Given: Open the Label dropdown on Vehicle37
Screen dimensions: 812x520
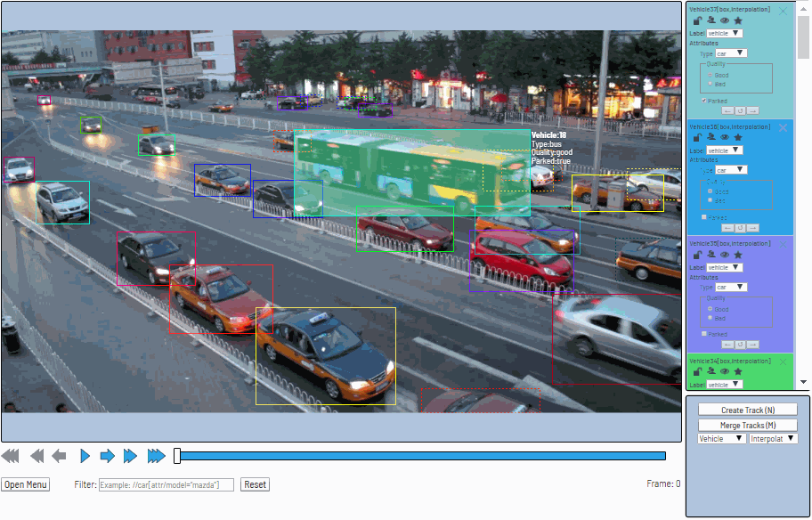Looking at the screenshot, I should [x=724, y=33].
